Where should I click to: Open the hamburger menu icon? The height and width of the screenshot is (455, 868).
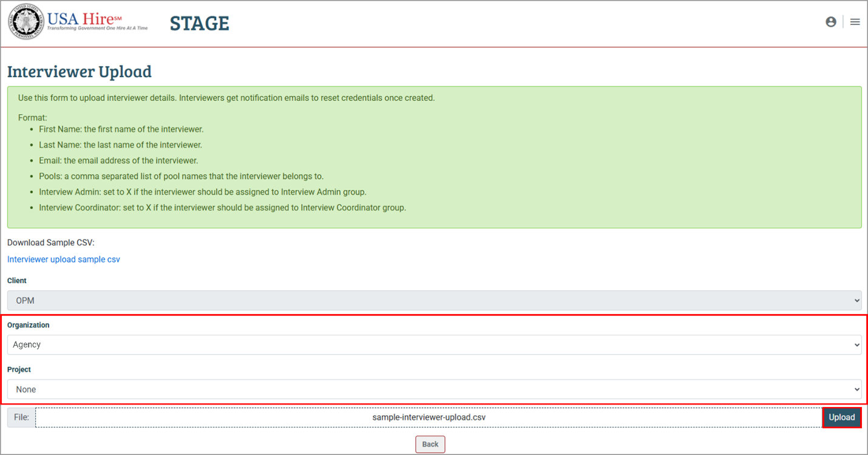point(855,22)
